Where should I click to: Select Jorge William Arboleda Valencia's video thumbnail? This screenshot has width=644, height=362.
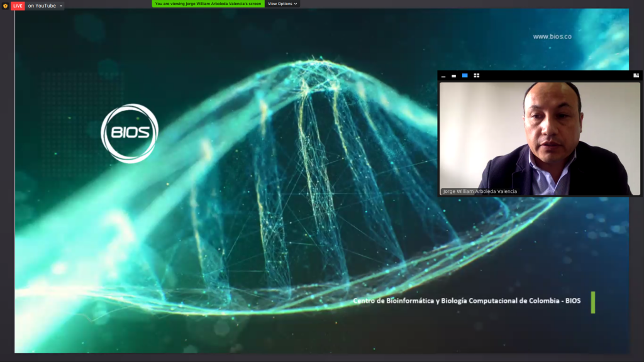tap(540, 139)
